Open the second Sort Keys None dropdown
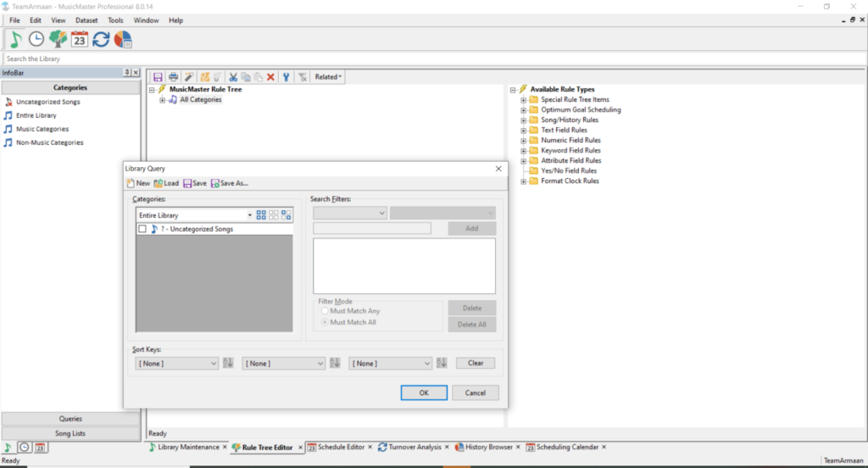Image resolution: width=868 pixels, height=468 pixels. click(283, 364)
